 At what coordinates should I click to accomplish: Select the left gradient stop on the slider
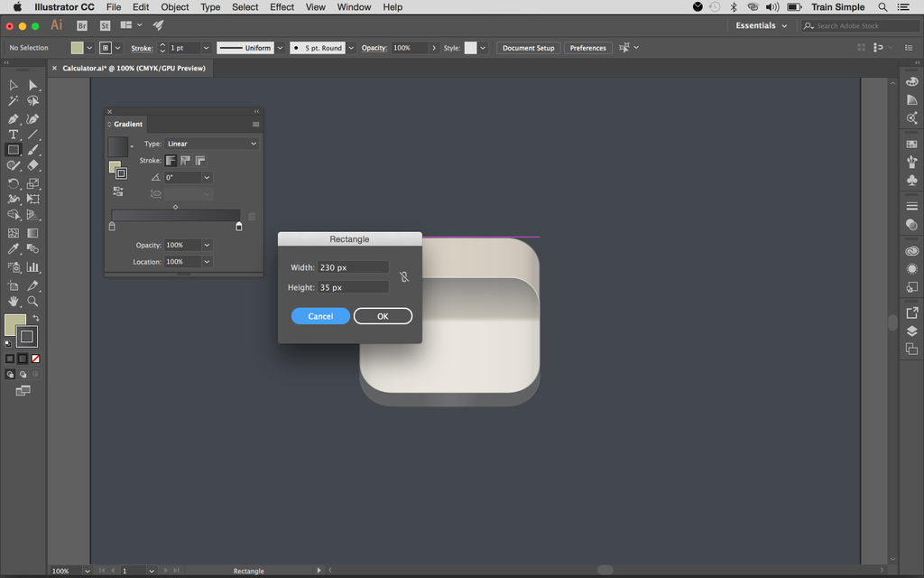111,226
